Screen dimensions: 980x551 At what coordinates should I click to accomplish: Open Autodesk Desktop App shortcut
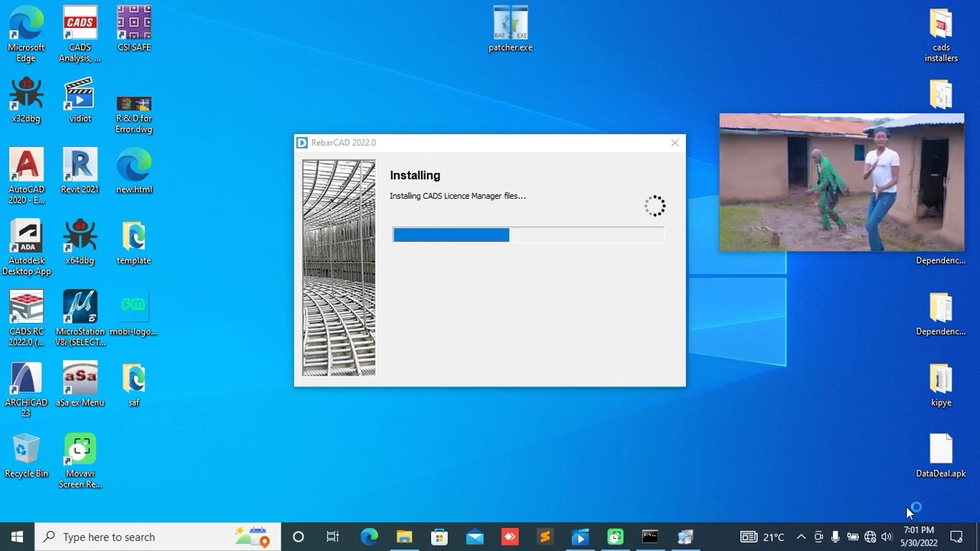pos(26,248)
